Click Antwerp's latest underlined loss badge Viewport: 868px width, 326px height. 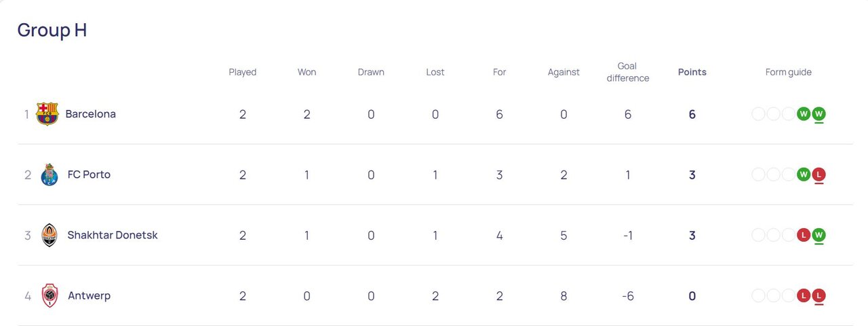[x=818, y=295]
